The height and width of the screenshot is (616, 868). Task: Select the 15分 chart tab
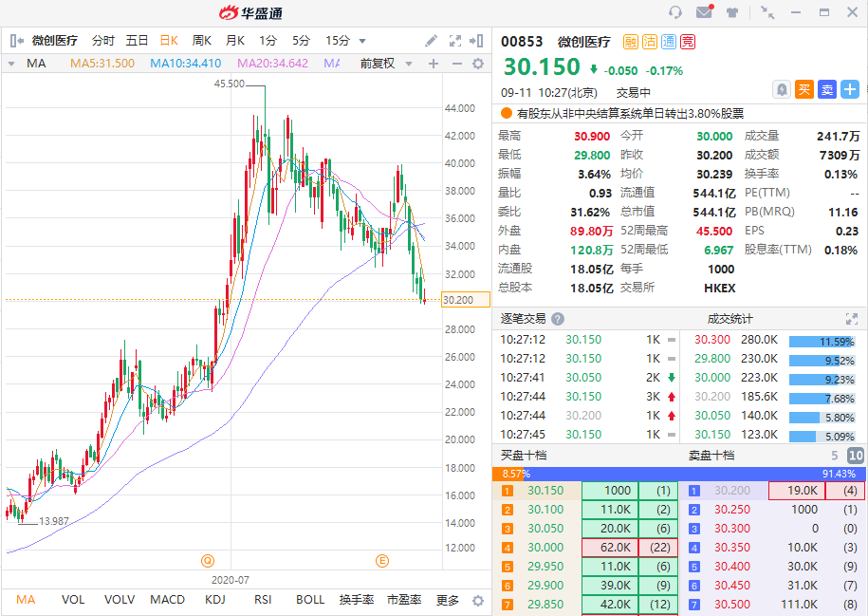point(338,41)
